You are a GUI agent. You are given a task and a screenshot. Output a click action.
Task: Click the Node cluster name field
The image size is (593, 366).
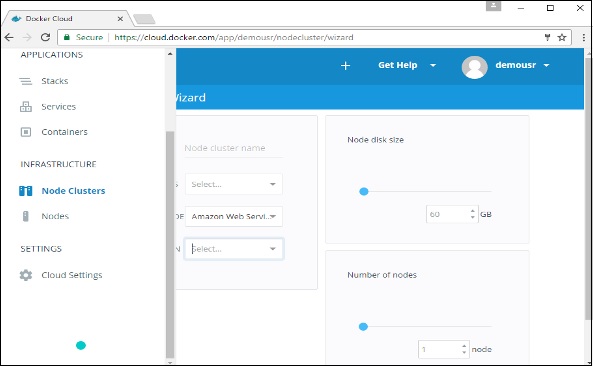point(233,148)
